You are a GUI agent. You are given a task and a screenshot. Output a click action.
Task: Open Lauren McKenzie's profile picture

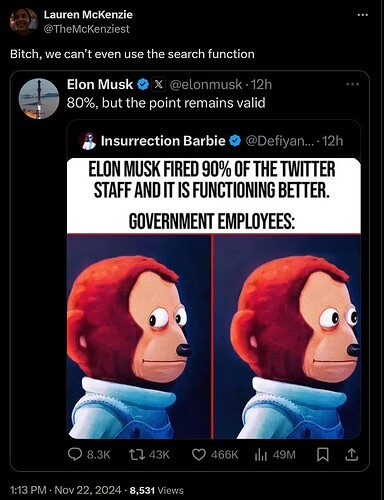pos(23,22)
